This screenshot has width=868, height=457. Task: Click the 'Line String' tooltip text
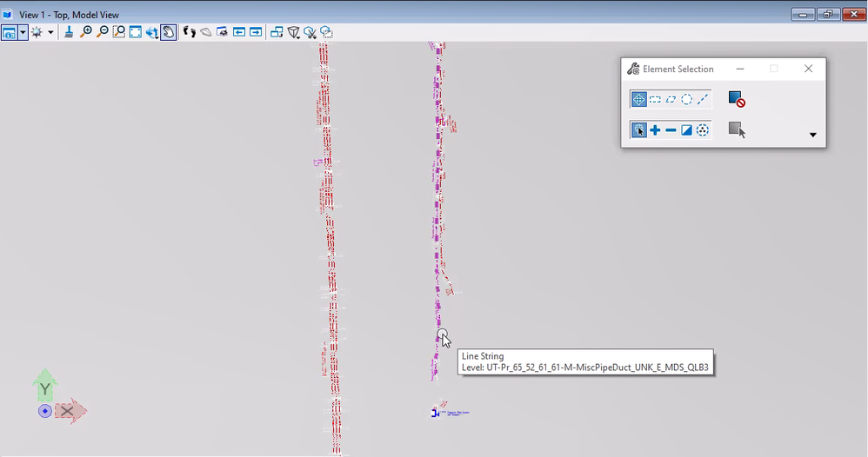pyautogui.click(x=483, y=356)
